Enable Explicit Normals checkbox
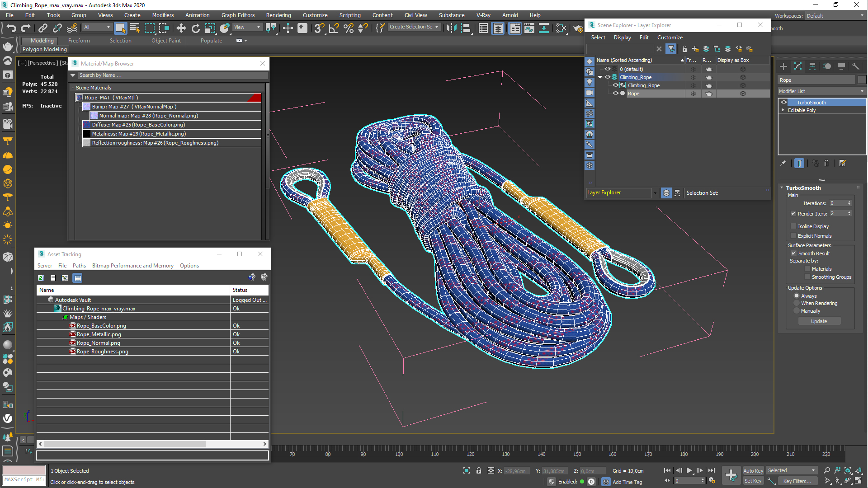The image size is (868, 488). point(793,236)
